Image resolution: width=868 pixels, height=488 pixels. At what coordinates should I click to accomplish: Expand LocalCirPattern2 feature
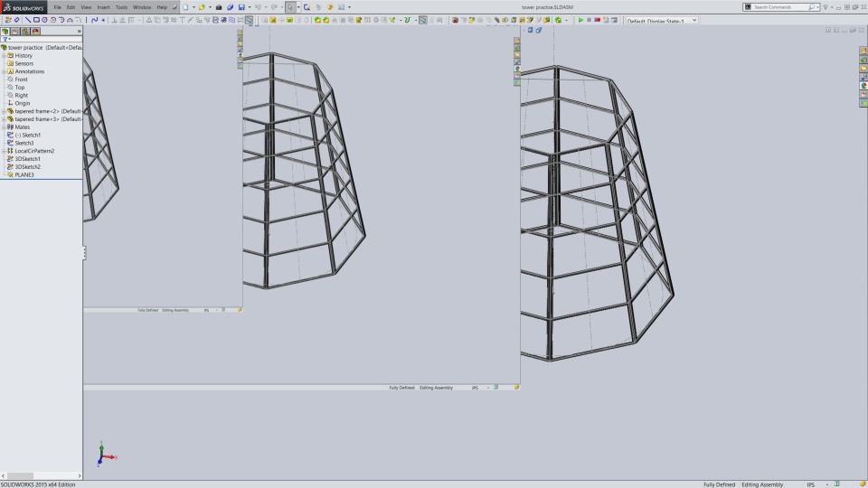click(4, 151)
